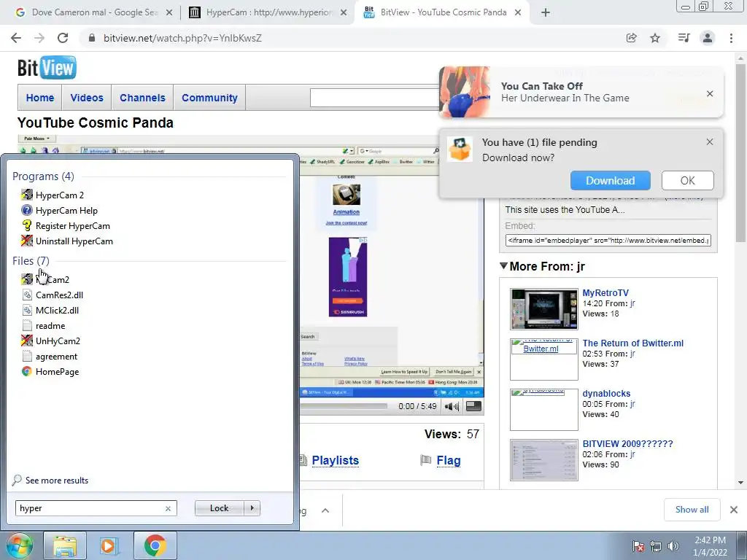Close the file pending popup

pos(710,142)
